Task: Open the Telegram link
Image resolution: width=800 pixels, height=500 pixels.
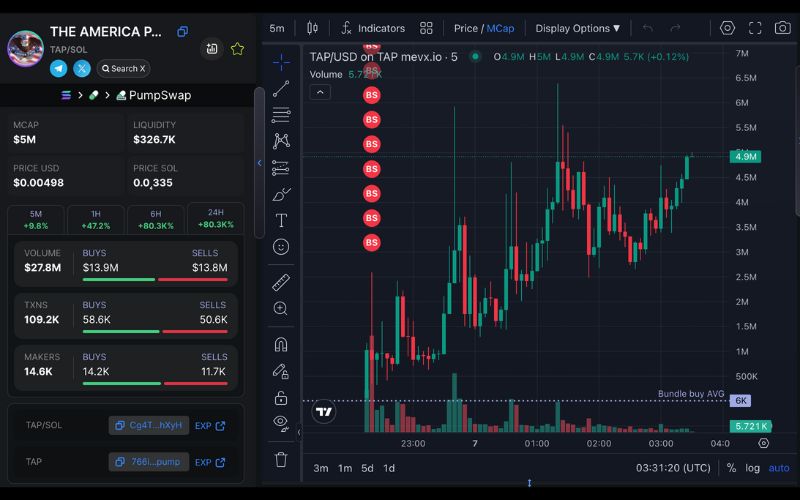Action: (59, 68)
